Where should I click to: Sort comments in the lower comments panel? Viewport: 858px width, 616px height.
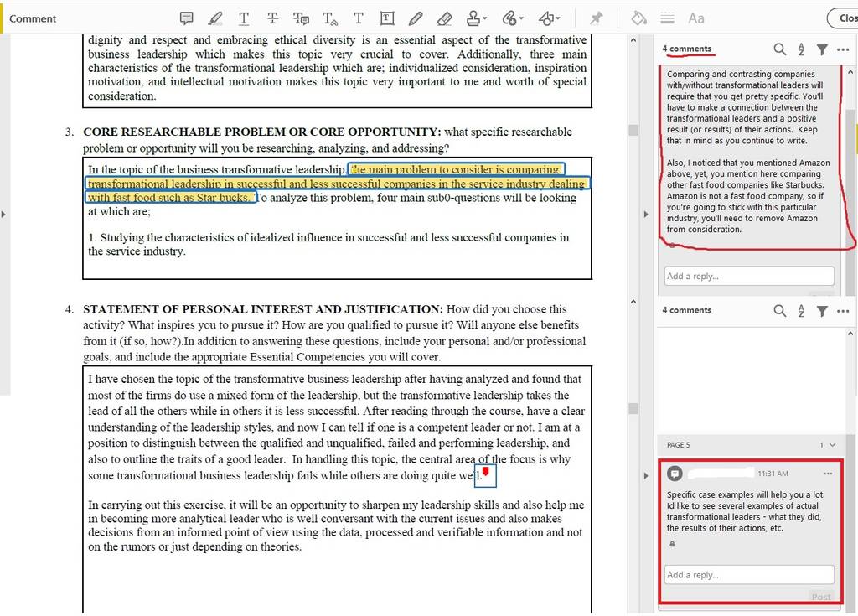point(801,311)
